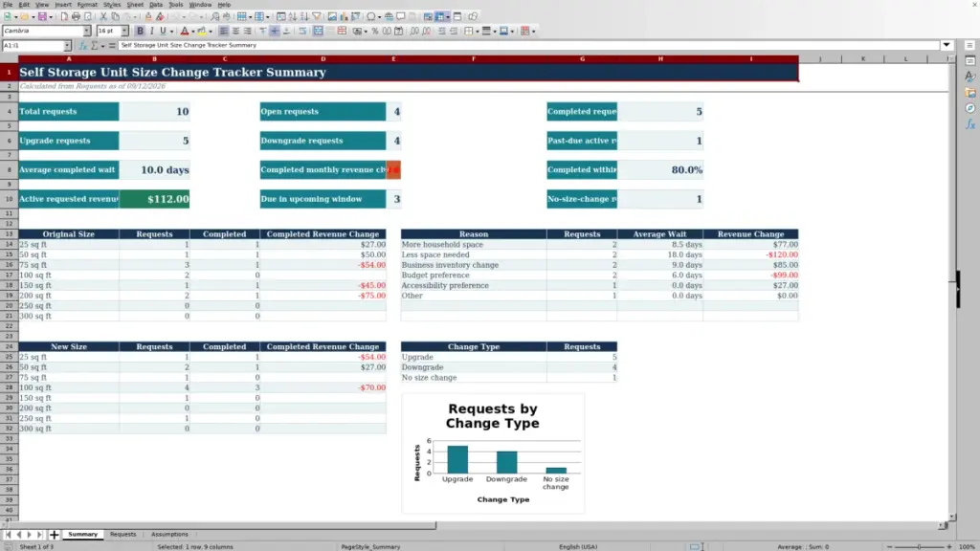
Task: Open the sidebar Navigator panel icon
Action: 970,108
